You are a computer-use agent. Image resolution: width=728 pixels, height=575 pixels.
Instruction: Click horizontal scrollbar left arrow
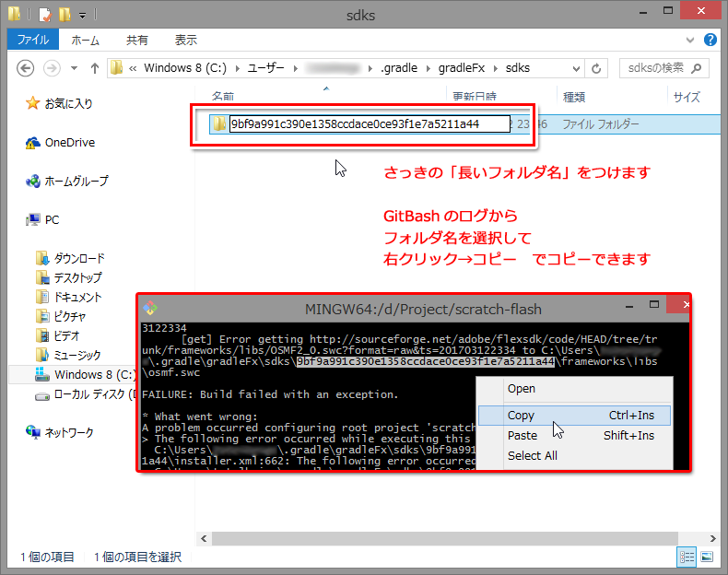[x=204, y=538]
